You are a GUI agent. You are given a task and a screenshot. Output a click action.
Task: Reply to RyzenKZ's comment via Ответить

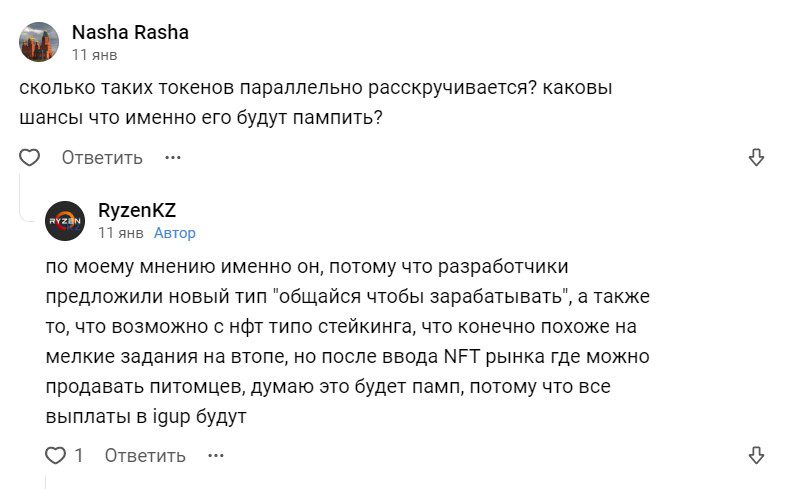coord(145,456)
